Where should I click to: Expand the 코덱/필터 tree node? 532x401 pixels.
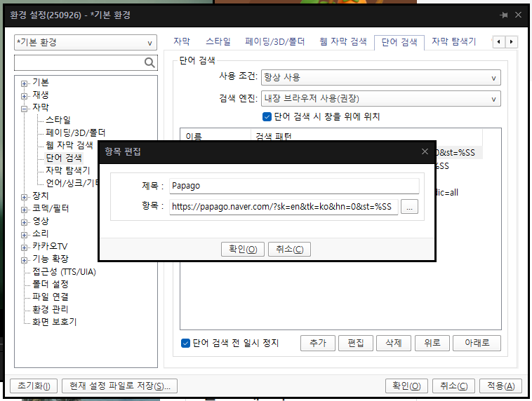click(x=24, y=210)
